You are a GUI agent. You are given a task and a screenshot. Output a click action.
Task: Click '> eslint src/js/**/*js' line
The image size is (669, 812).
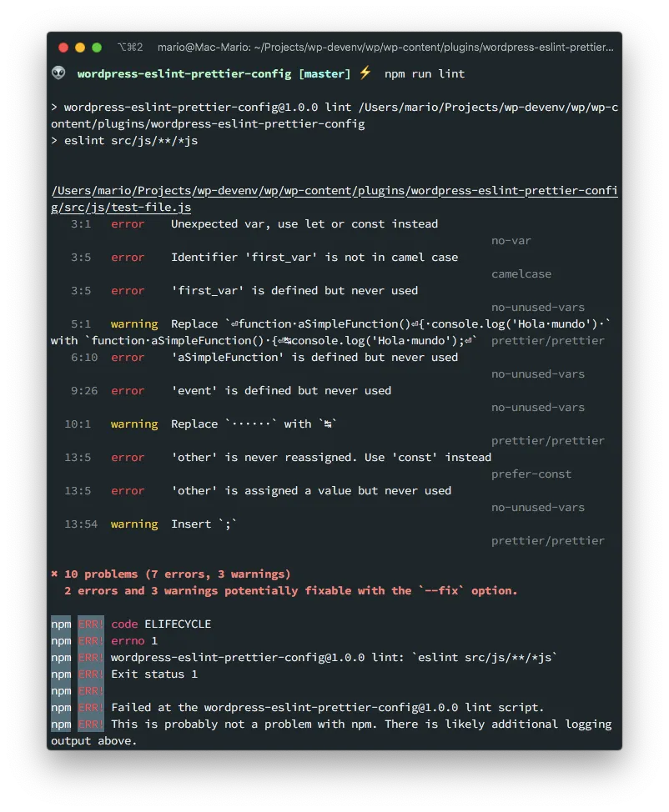(124, 140)
